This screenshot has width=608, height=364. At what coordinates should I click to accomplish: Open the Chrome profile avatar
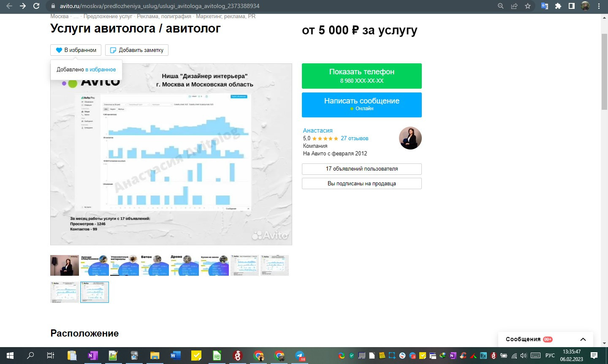(585, 6)
